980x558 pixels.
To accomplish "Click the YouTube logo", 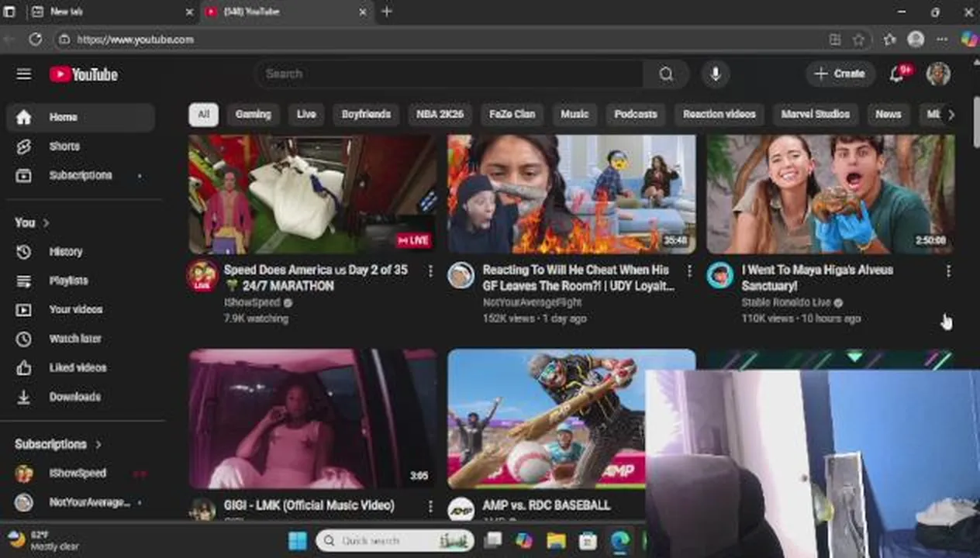I will click(x=84, y=74).
